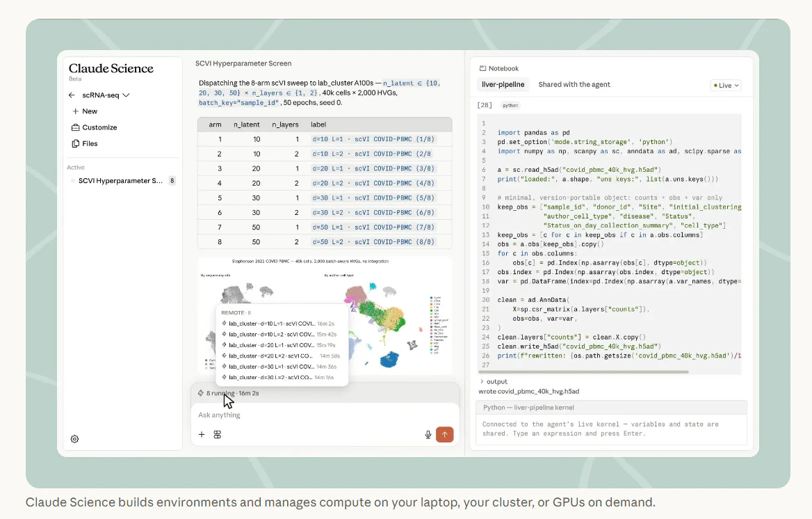Viewport: 812px width, 519px height.
Task: Open the scRNA-seq project dropdown
Action: (106, 95)
